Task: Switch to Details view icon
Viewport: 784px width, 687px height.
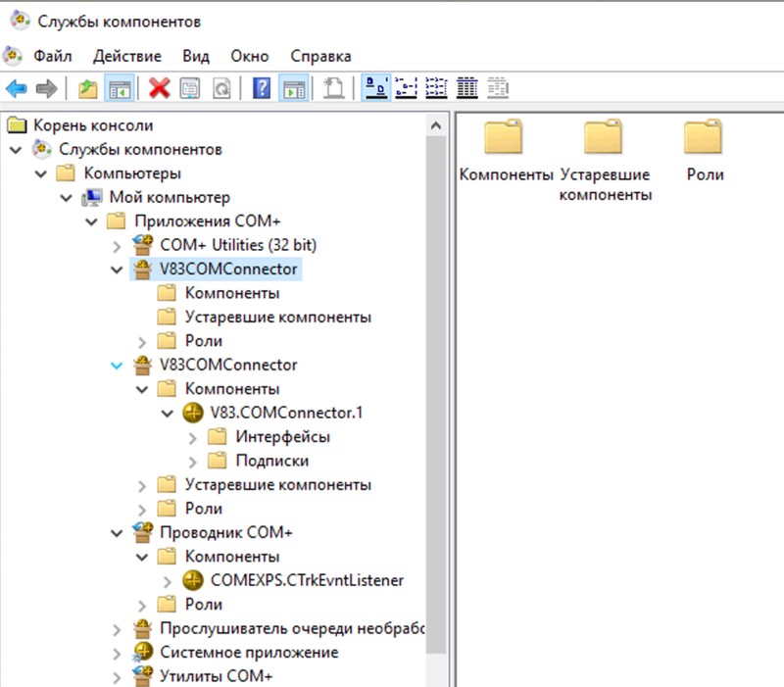Action: 467,88
